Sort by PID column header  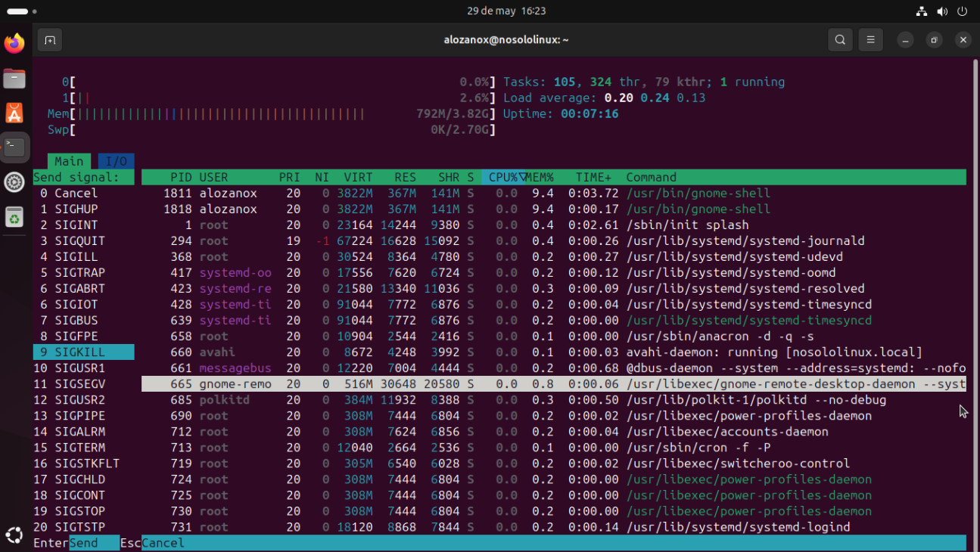coord(181,178)
